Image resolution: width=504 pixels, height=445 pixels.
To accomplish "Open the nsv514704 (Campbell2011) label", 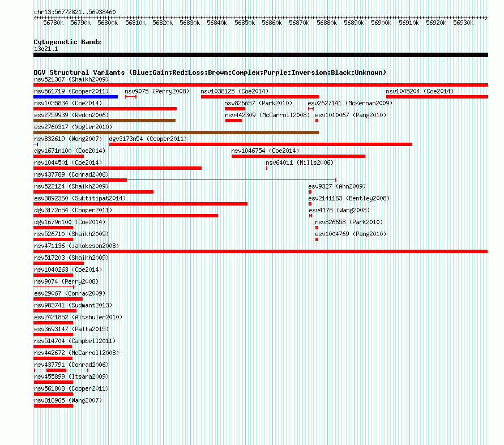I will (x=75, y=341).
